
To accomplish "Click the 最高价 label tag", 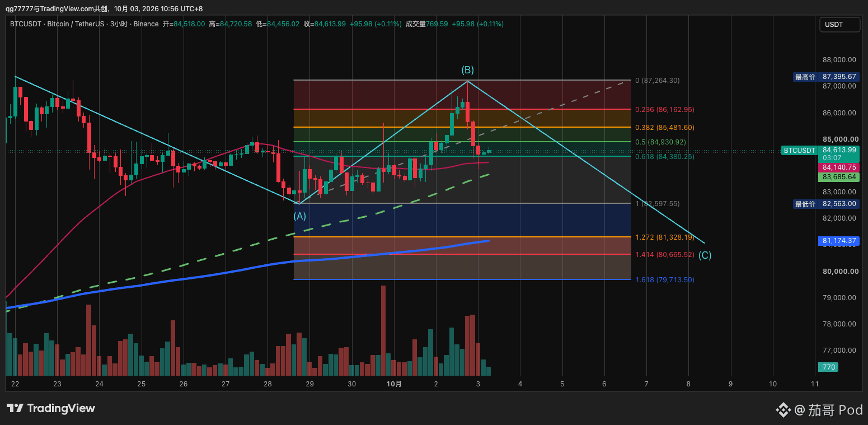I will click(805, 77).
